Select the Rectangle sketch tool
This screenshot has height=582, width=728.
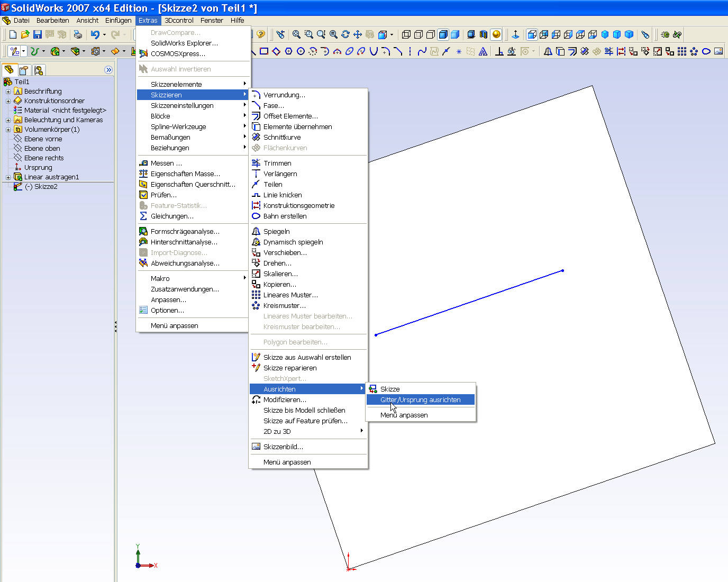click(x=264, y=51)
